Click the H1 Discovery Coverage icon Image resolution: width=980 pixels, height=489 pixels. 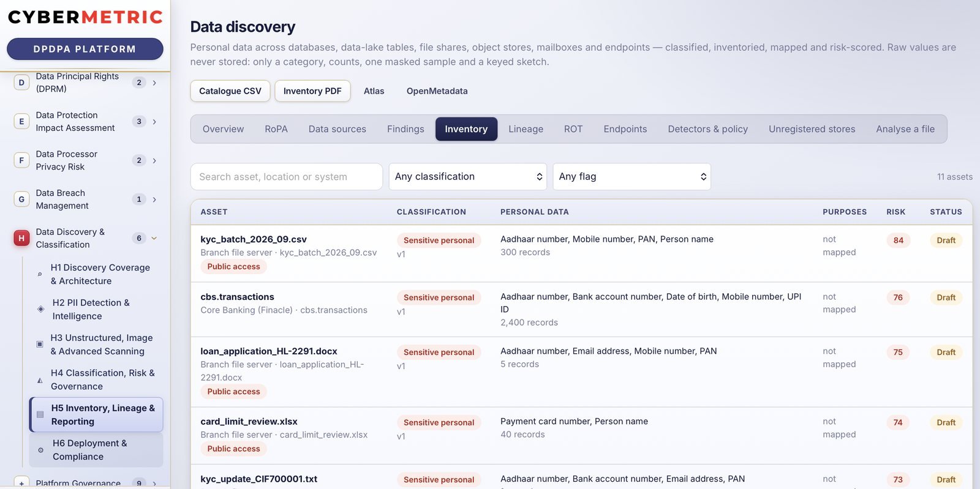[40, 274]
